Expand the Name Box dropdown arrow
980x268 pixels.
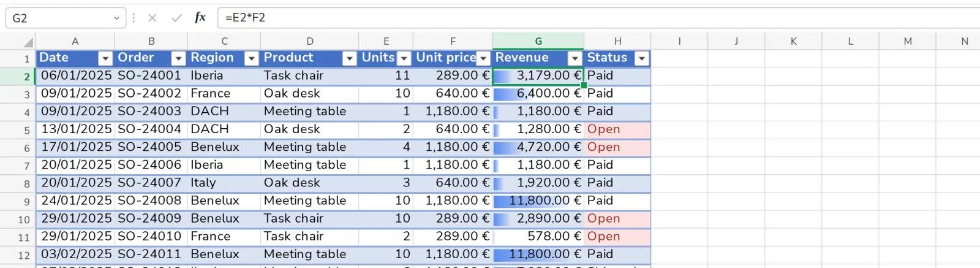click(116, 18)
